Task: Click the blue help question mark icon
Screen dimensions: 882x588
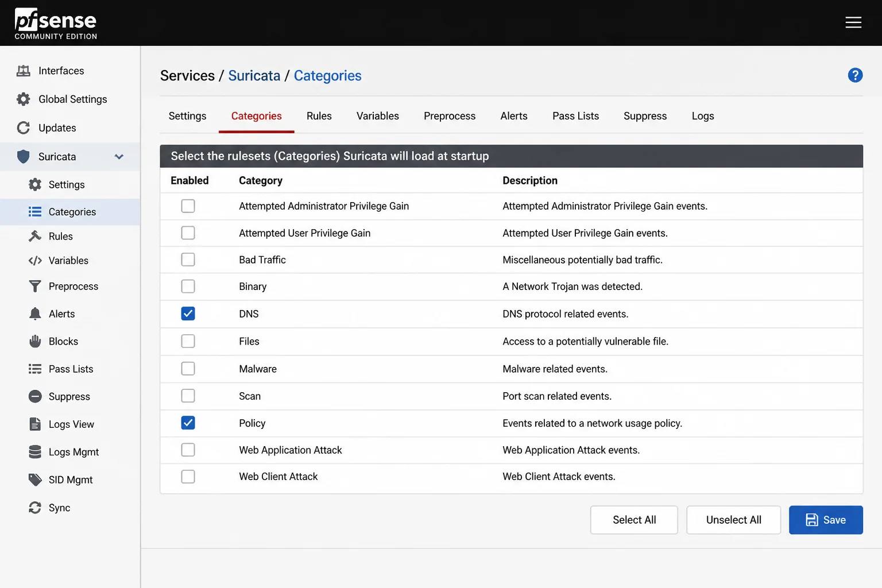Action: (855, 75)
